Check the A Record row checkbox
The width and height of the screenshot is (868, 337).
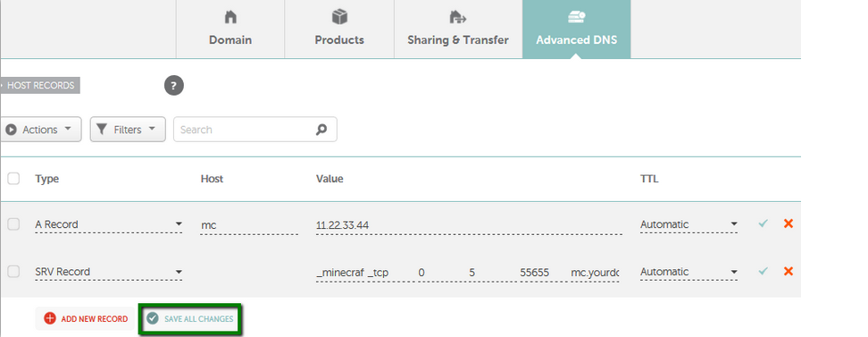pyautogui.click(x=13, y=224)
